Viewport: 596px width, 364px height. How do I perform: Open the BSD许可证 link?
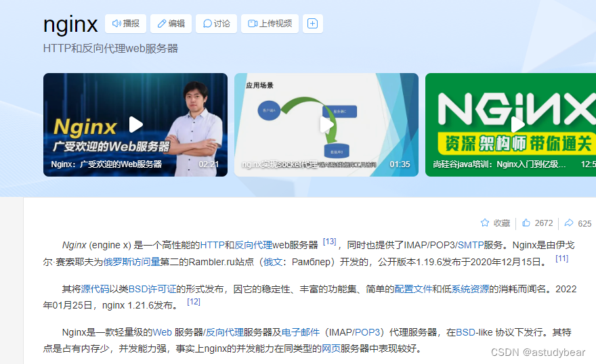152,289
